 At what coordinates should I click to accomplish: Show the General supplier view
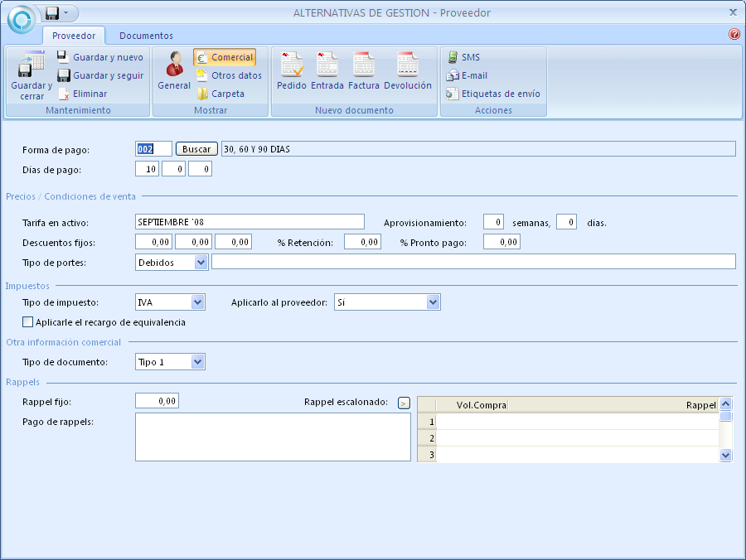tap(174, 72)
